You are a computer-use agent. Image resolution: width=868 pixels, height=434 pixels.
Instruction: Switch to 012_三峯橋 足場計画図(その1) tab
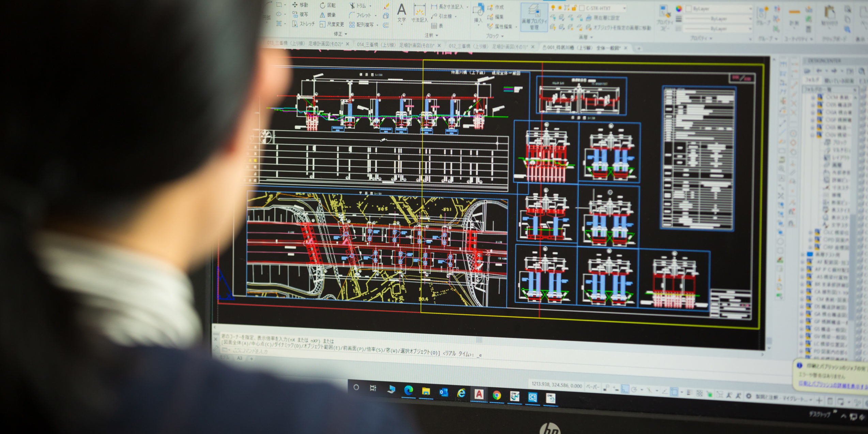488,46
